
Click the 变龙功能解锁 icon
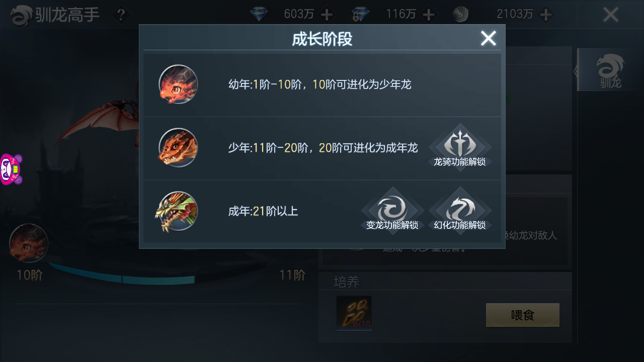pyautogui.click(x=392, y=210)
